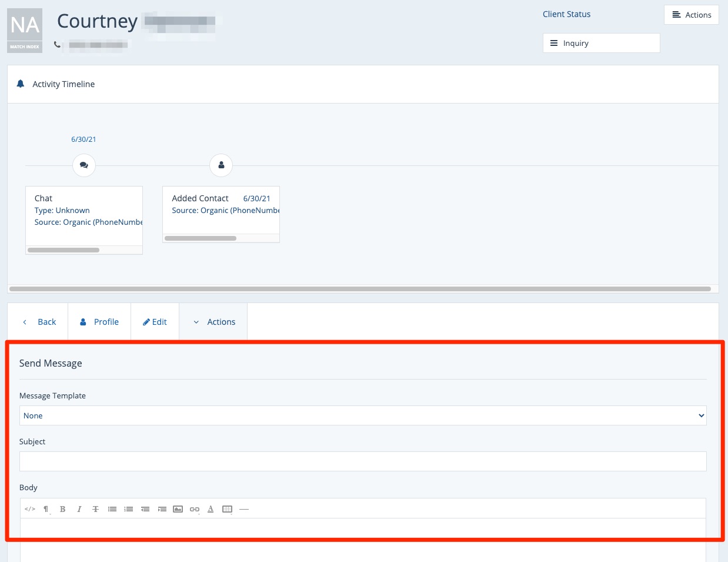Open the Message Template dropdown

tap(362, 415)
